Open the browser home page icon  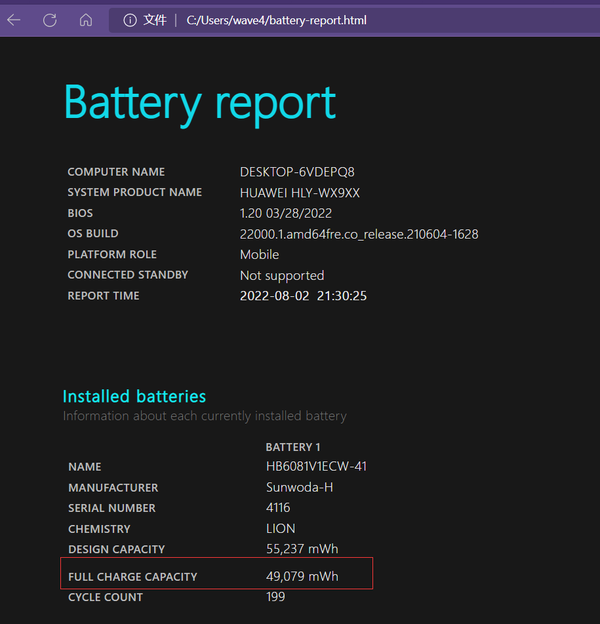coord(86,20)
